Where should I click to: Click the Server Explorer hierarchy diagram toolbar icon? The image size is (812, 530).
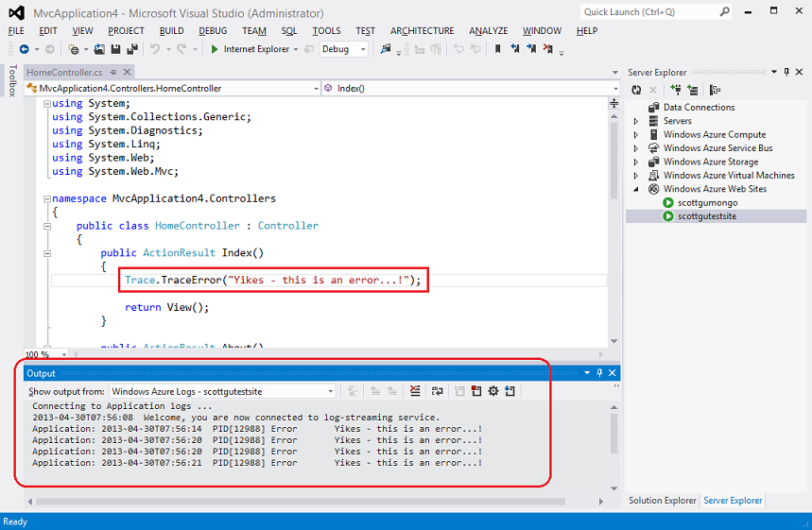716,90
